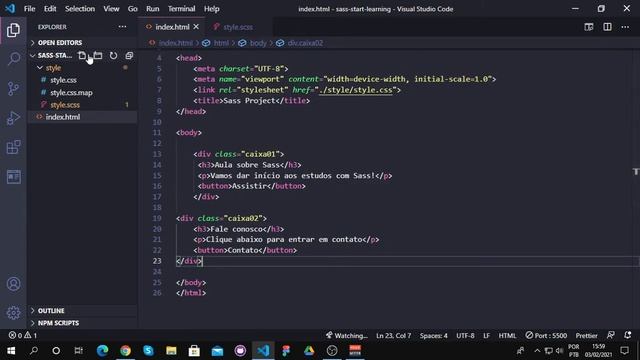Open Windows taskbar search
The width and height of the screenshot is (640, 360).
34,350
